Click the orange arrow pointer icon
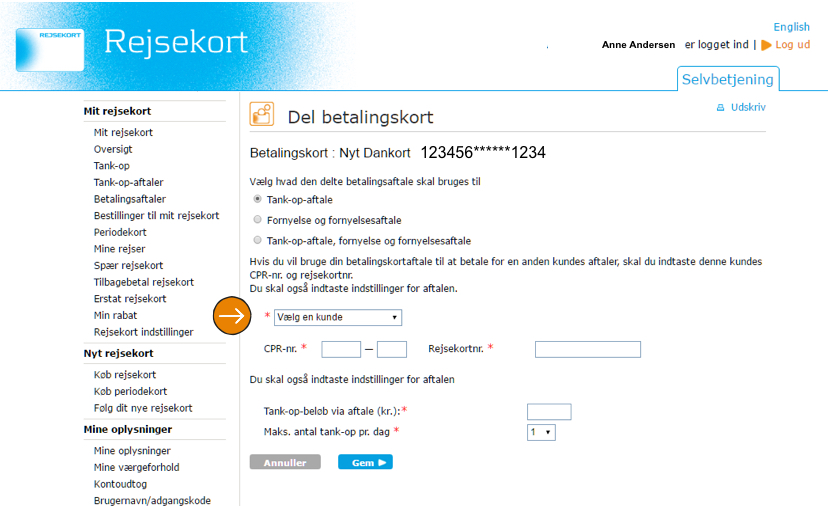The height and width of the screenshot is (506, 828). click(232, 317)
